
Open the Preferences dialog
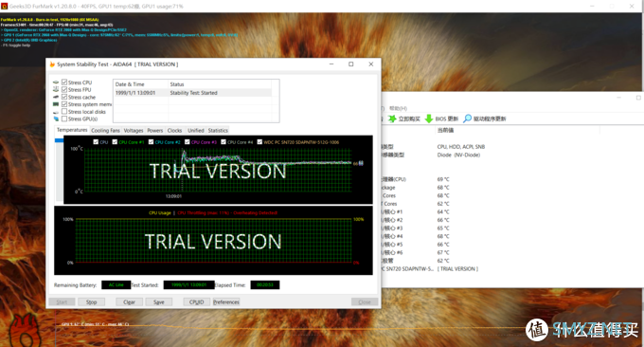point(226,301)
